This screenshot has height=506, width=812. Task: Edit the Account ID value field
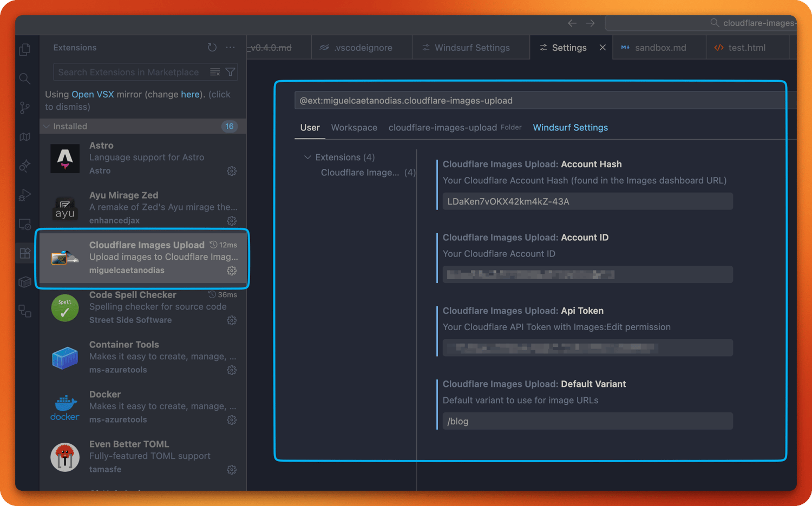[x=588, y=274]
